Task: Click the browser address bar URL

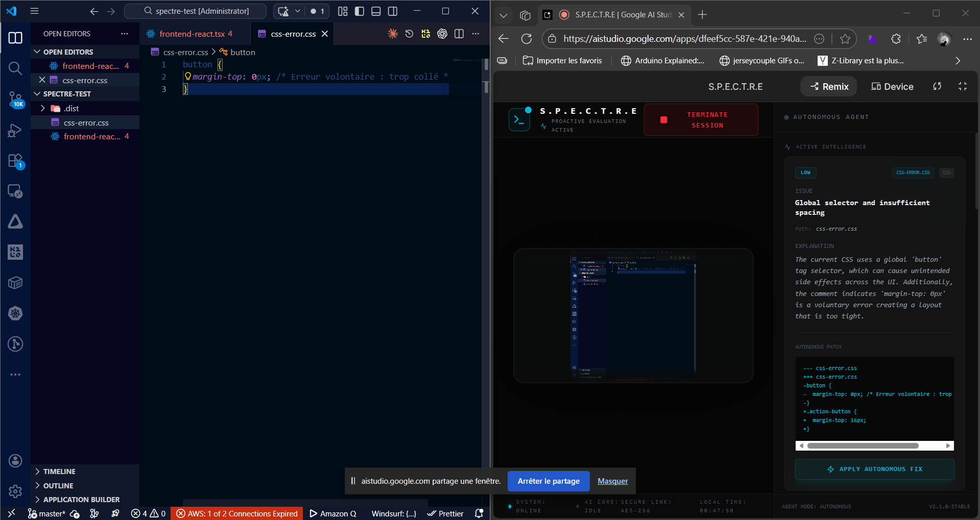Action: click(685, 39)
